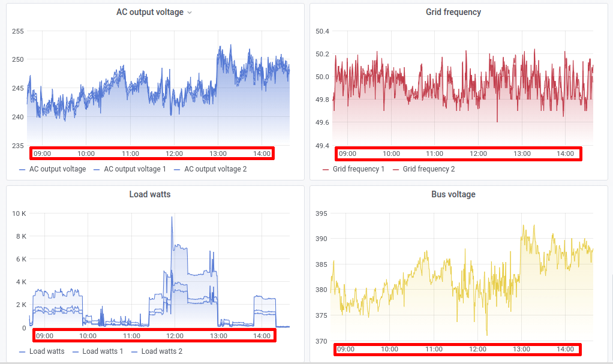Screen dimensions: 613x364
Task: Open the AC output voltage panel dropdown menu
Action: (190, 12)
